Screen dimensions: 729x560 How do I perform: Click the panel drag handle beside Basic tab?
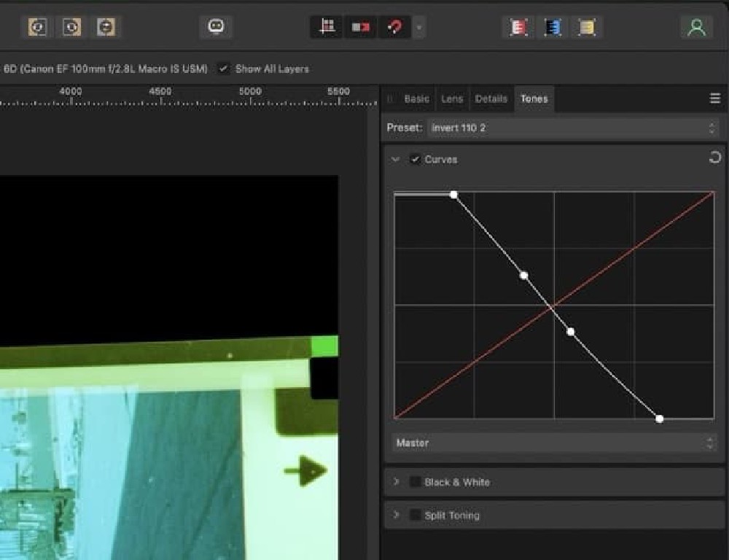(390, 98)
